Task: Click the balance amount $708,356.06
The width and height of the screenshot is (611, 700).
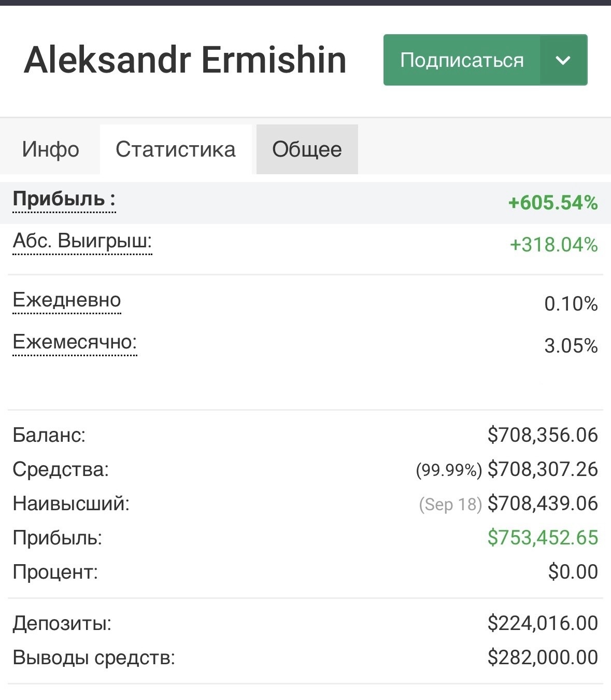Action: [x=543, y=435]
